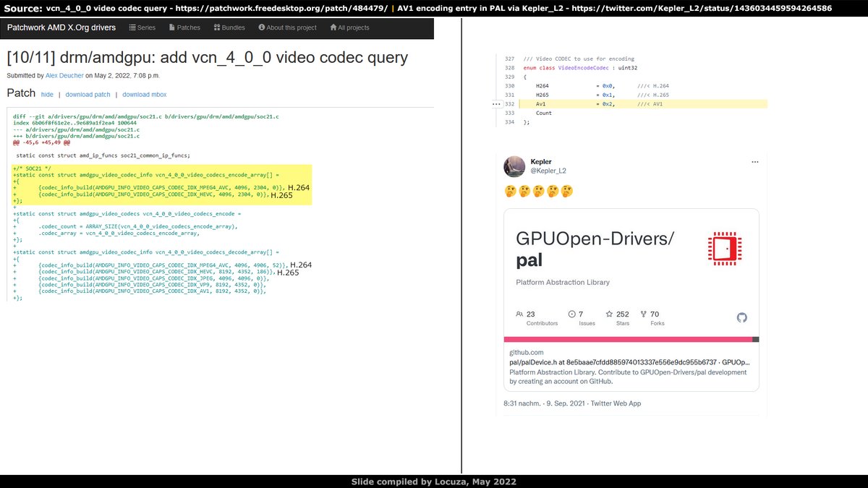Viewport: 868px width, 488px height.
Task: Click the hide link next to Patch
Action: pyautogui.click(x=47, y=95)
